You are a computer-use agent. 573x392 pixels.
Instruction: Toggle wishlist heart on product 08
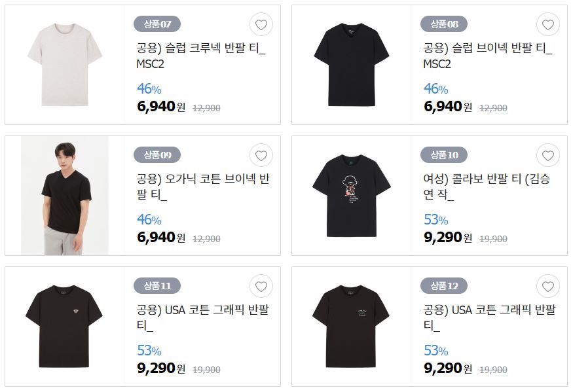pos(547,24)
